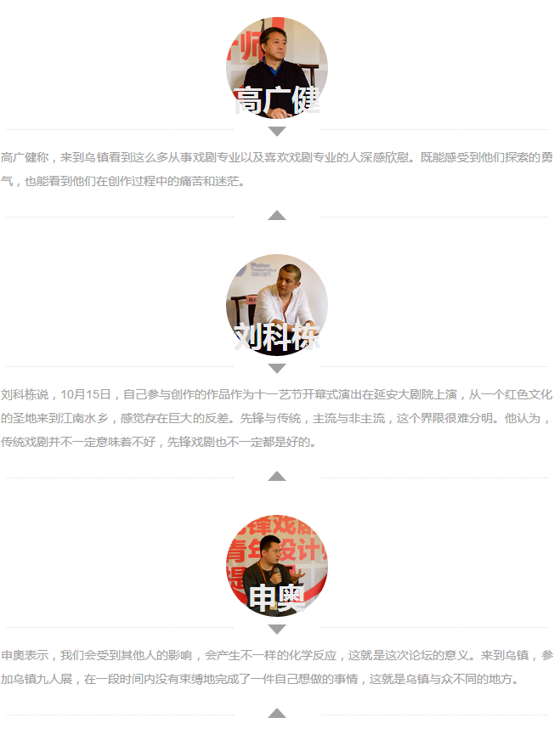Click the 刘科栋 name caption

(x=277, y=337)
